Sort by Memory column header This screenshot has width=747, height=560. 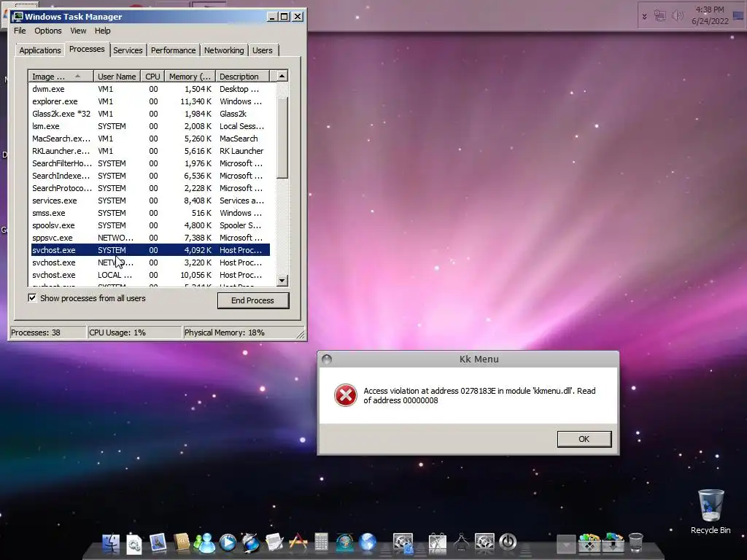point(190,77)
